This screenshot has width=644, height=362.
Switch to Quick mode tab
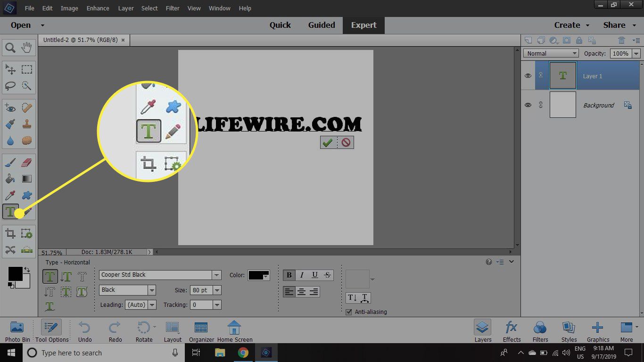coord(280,25)
